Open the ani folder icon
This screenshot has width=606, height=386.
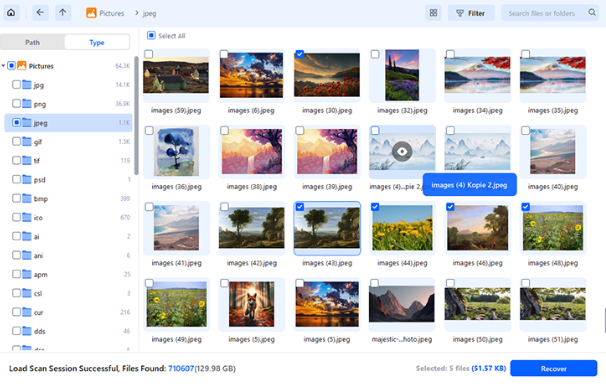27,255
